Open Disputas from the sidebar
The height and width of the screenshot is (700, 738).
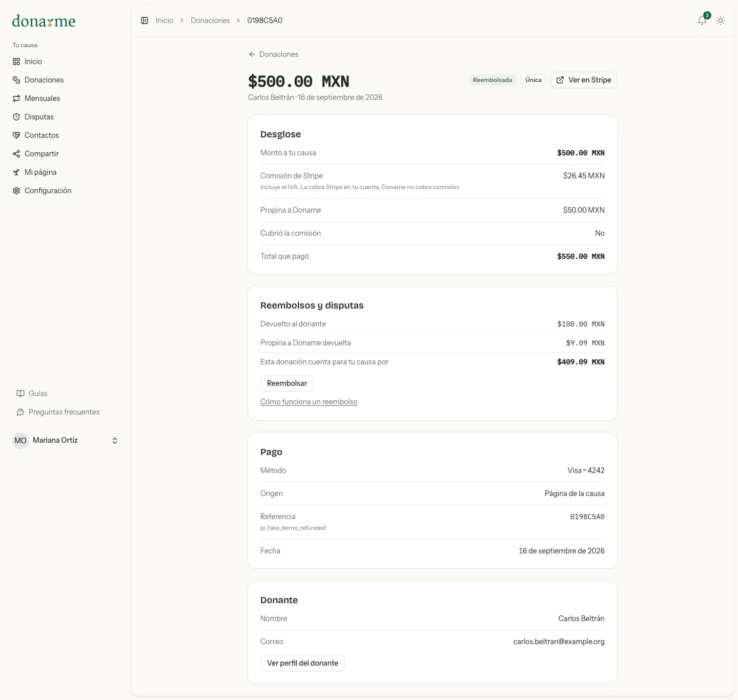(66, 117)
